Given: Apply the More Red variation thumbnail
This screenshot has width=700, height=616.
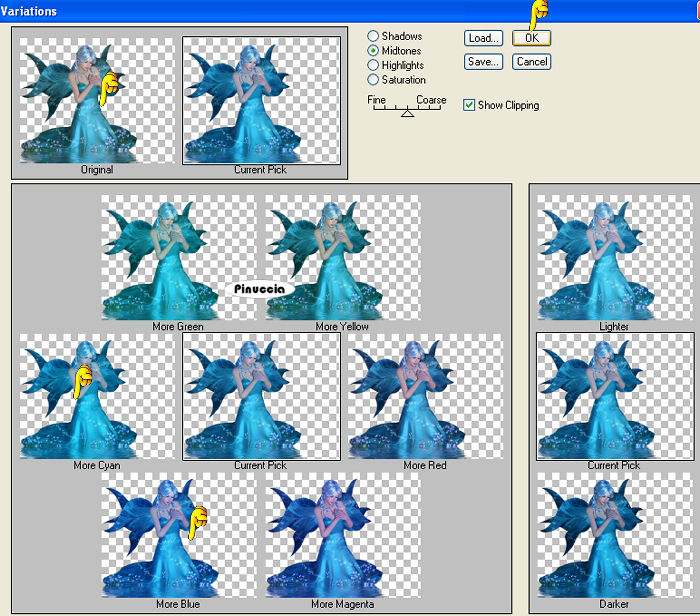Looking at the screenshot, I should [425, 396].
